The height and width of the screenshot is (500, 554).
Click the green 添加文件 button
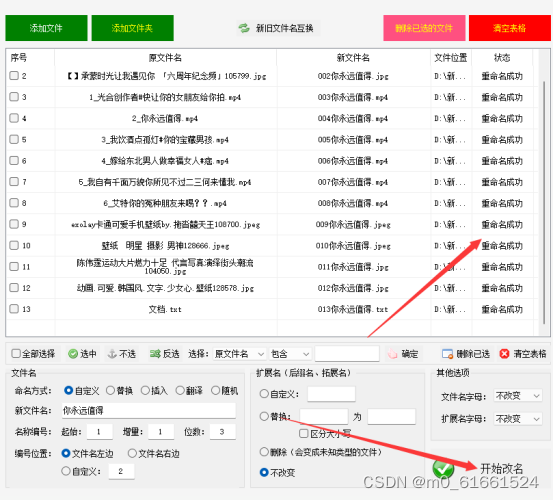[46, 28]
